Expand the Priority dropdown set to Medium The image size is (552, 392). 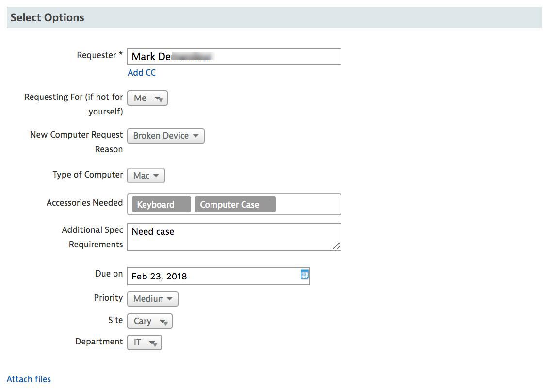[153, 299]
